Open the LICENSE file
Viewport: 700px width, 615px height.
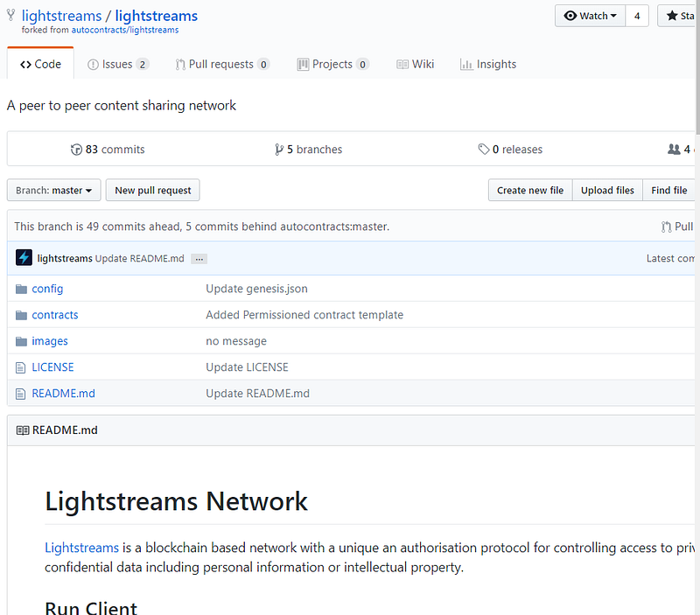point(52,367)
